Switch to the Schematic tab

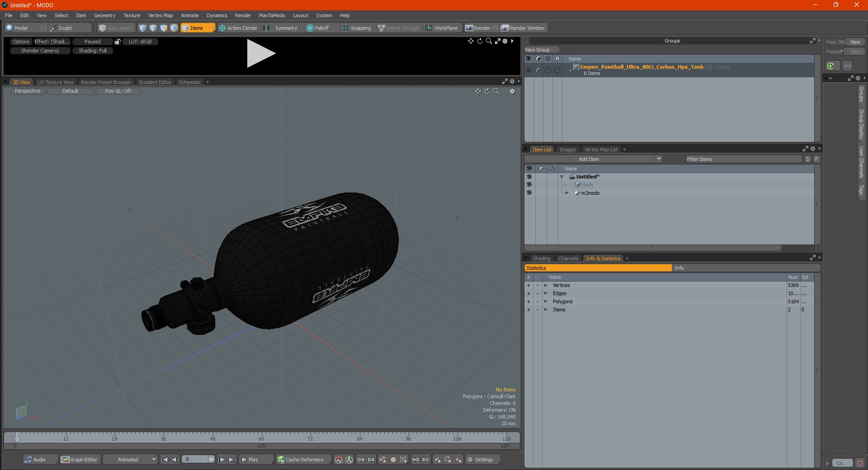pos(190,82)
